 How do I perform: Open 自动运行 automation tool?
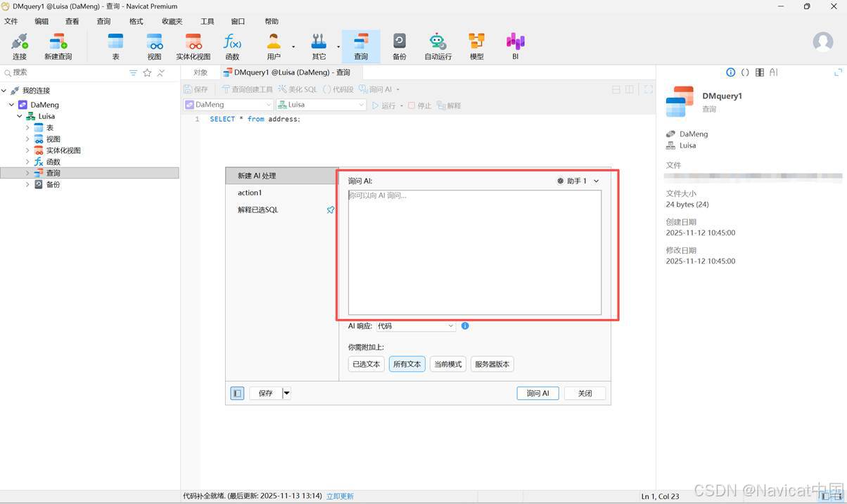tap(438, 46)
